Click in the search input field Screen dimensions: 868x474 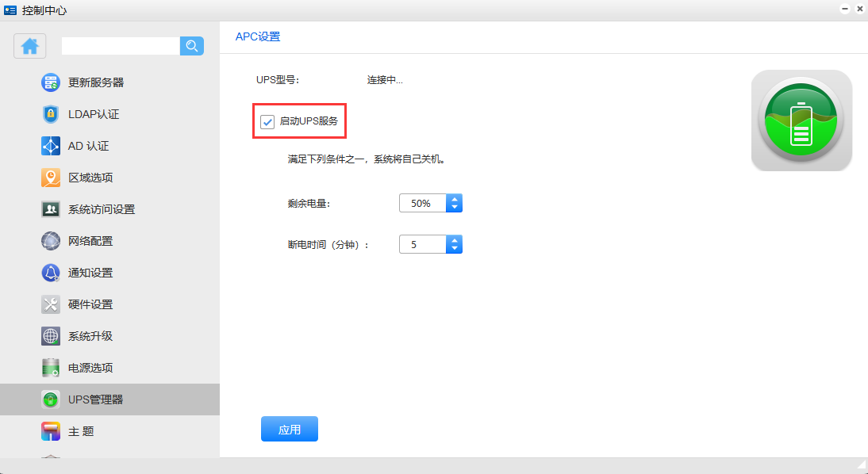click(121, 46)
